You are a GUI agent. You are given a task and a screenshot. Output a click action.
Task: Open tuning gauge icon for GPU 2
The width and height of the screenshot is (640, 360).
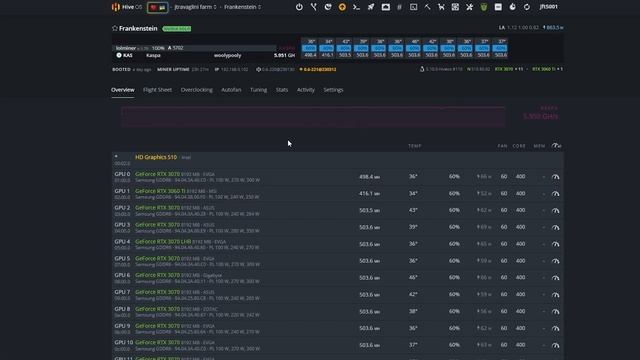pos(556,210)
